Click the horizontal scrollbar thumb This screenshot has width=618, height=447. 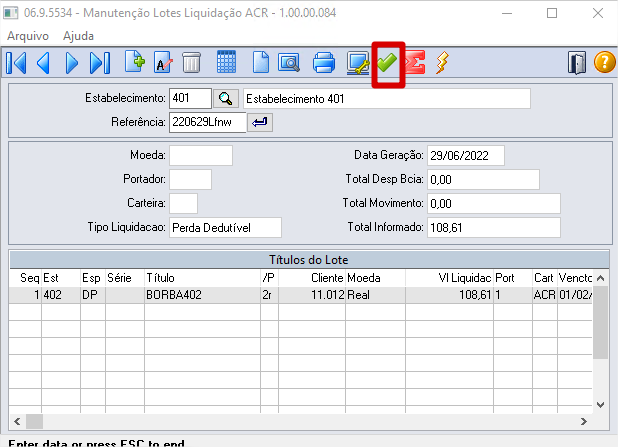click(x=34, y=421)
